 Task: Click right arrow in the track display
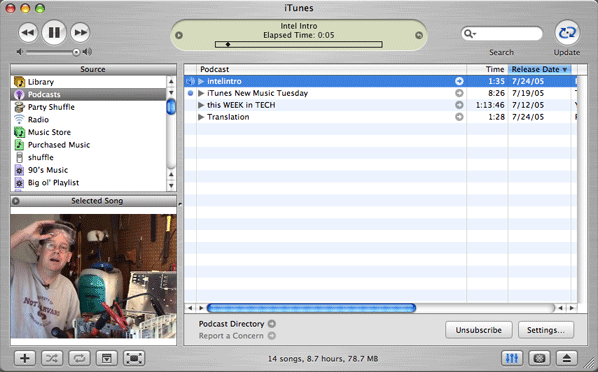[x=419, y=35]
